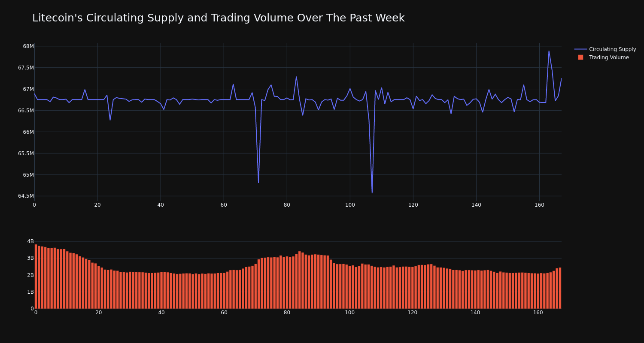Click x-axis label 100 under supply chart

pyautogui.click(x=350, y=205)
